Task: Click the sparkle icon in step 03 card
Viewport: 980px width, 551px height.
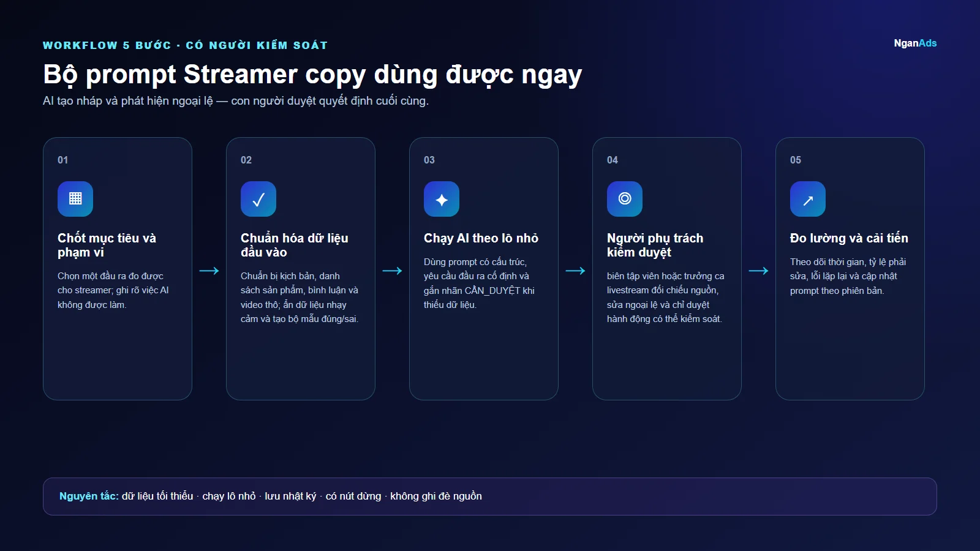Action: coord(442,199)
